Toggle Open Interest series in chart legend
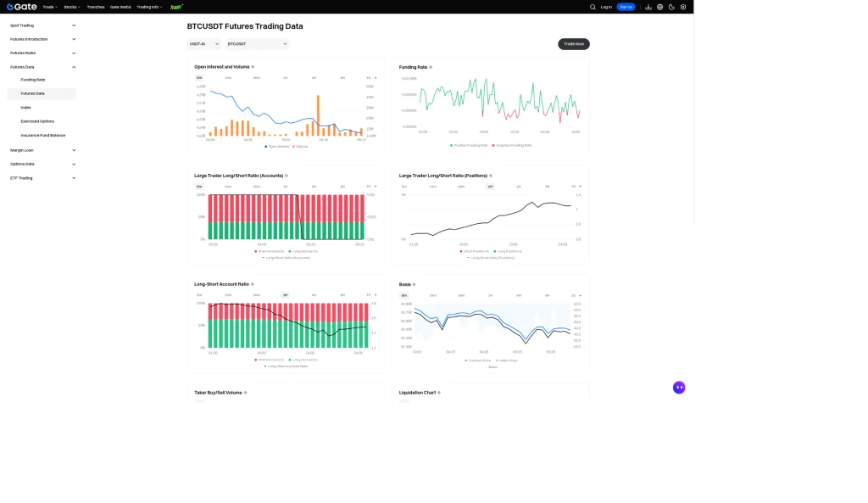868x503 pixels. [277, 147]
